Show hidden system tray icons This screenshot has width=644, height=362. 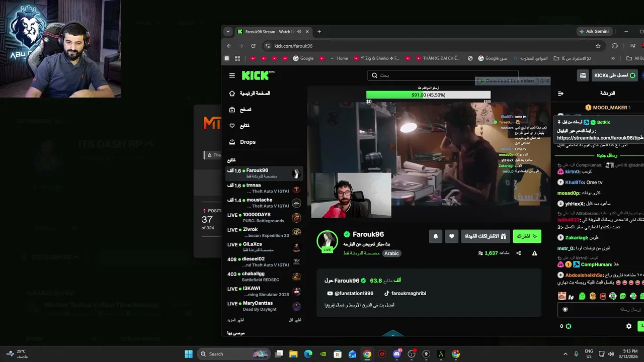click(x=565, y=354)
